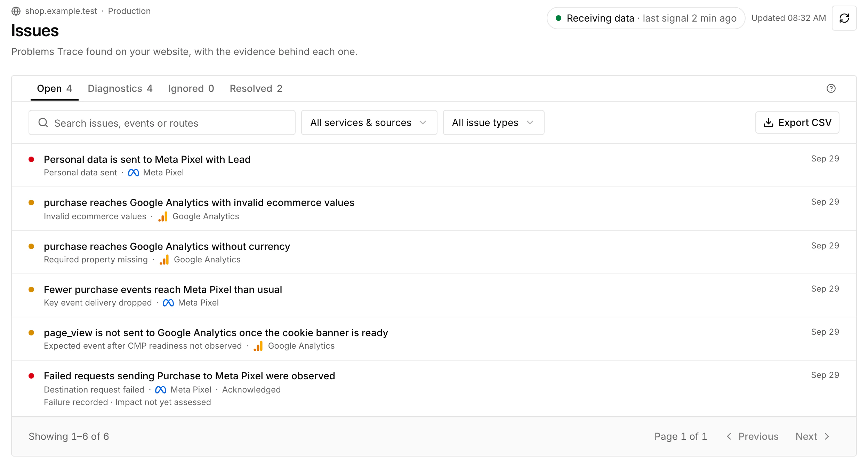
Task: Click the Showing 1–6 of 6 text
Action: 69,436
